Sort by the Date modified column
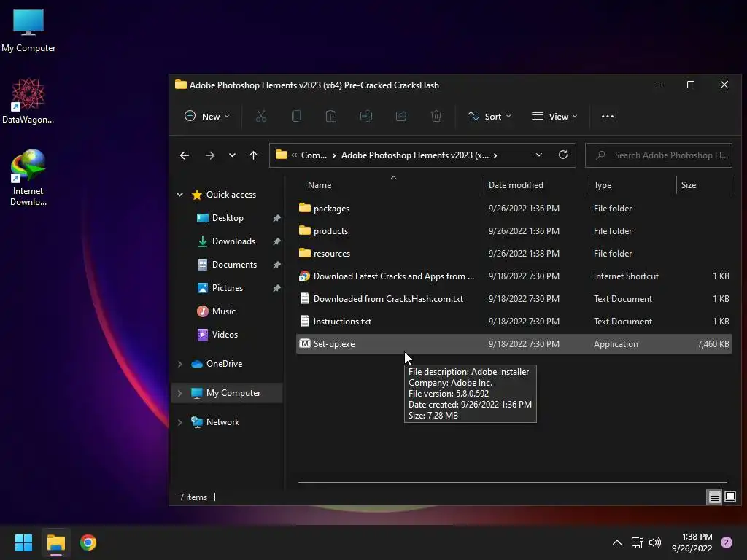This screenshot has height=560, width=747. point(536,185)
